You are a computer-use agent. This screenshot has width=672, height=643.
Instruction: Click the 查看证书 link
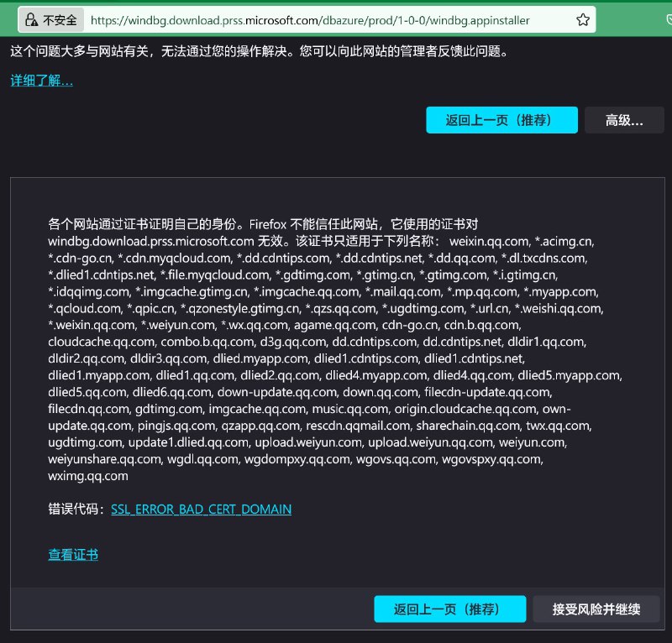tap(73, 554)
